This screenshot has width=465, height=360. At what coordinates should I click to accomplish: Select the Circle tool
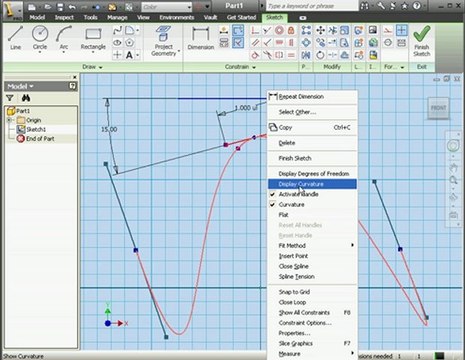point(40,38)
